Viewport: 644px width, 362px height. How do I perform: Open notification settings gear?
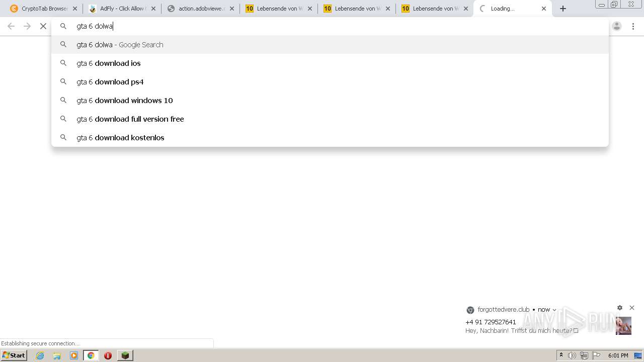(620, 308)
